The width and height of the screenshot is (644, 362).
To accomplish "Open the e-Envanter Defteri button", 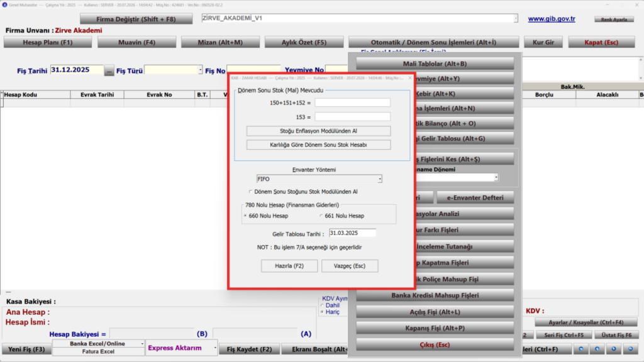I will tap(475, 197).
